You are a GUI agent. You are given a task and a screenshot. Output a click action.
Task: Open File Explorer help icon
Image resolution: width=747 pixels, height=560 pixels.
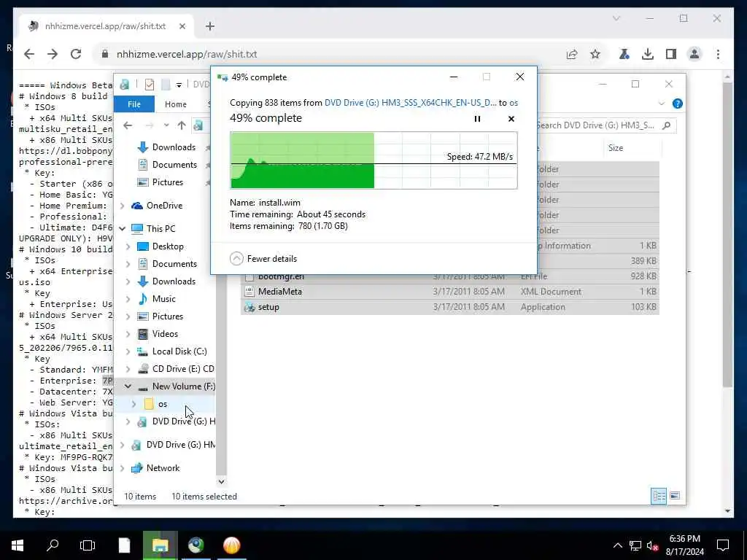coord(677,104)
